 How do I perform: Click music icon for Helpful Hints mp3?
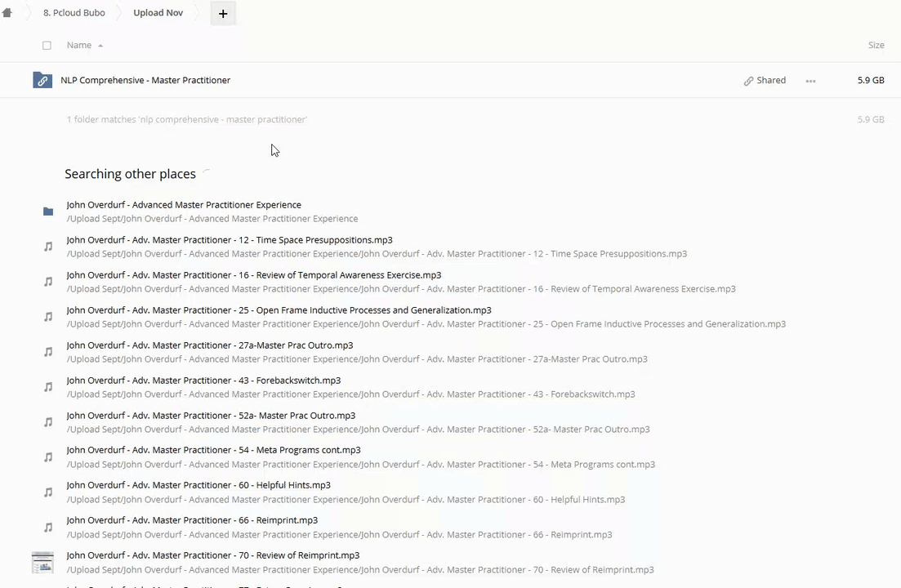pos(48,492)
